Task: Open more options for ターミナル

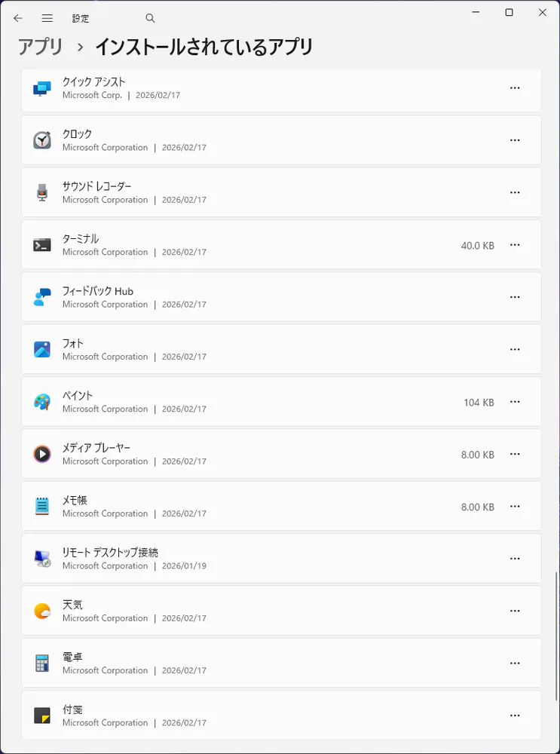Action: click(x=515, y=245)
